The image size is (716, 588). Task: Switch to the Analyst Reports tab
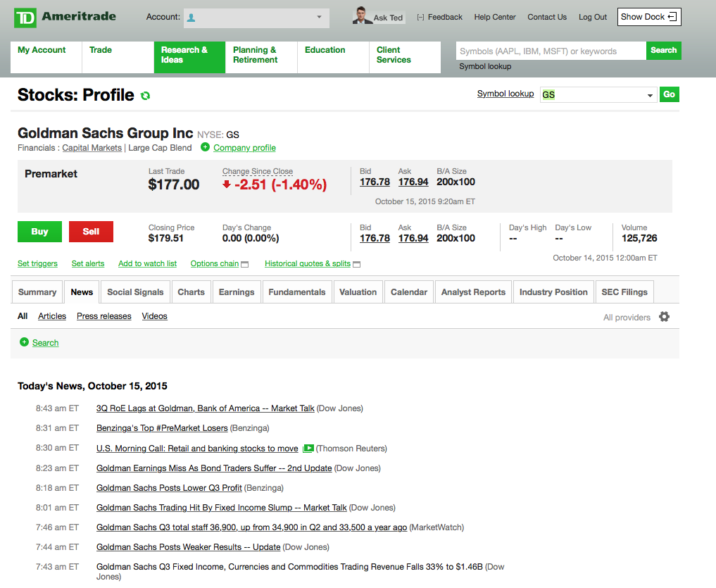(473, 292)
